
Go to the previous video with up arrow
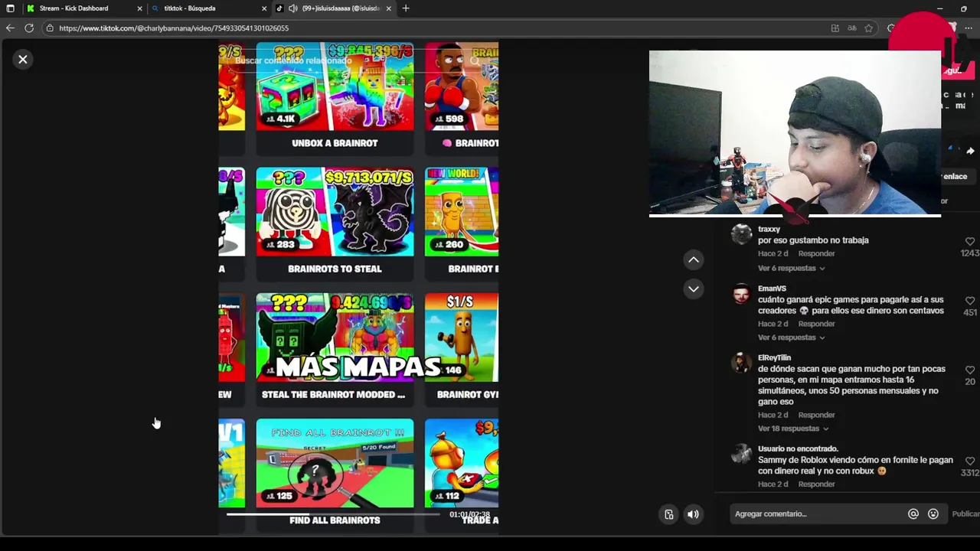694,260
